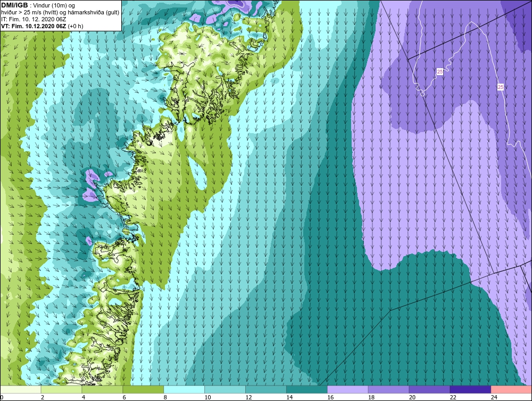Click the 20–22 m/s violet legend swatch
Screen dimensions: 532x401
click(429, 389)
